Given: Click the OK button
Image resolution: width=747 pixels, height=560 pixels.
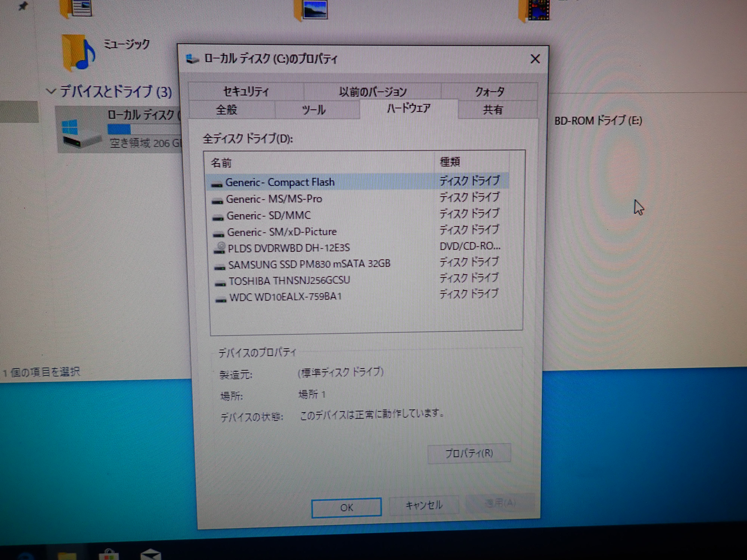Looking at the screenshot, I should pos(346,507).
